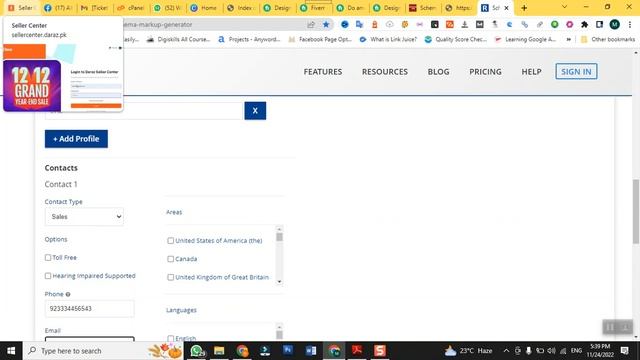Viewport: 640px width, 360px height.
Task: Switch to the Seller Center tab
Action: (22, 8)
